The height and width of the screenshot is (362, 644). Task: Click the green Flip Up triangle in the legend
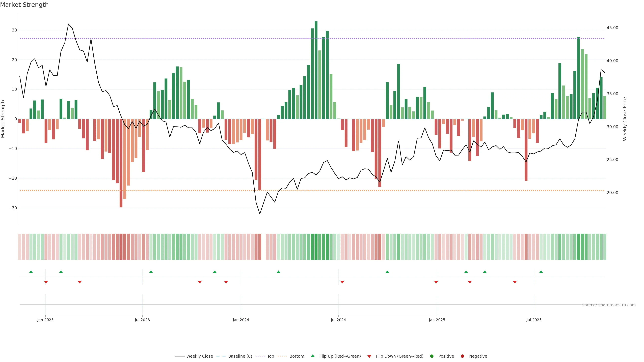click(x=312, y=356)
